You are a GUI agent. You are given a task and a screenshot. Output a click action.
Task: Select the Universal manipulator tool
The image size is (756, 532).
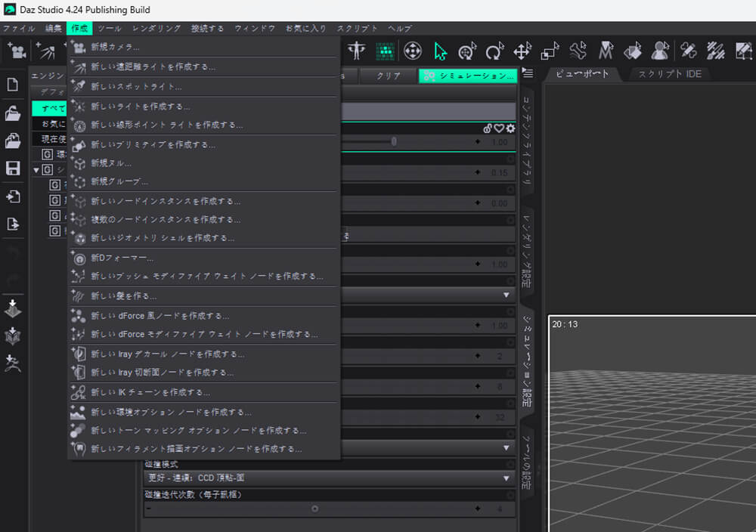click(x=467, y=51)
